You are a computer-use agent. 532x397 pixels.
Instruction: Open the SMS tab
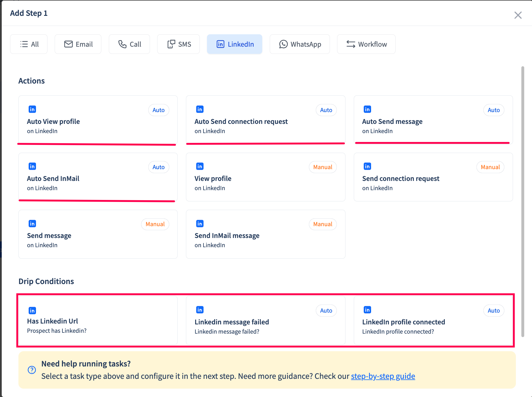[178, 44]
